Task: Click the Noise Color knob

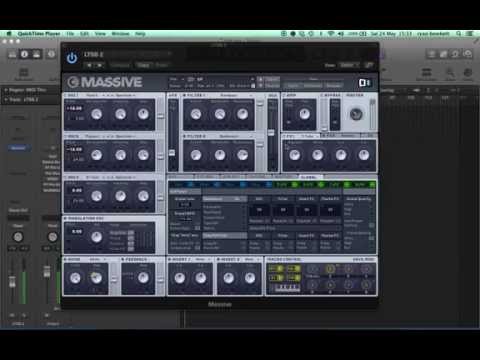Action: (x=75, y=278)
